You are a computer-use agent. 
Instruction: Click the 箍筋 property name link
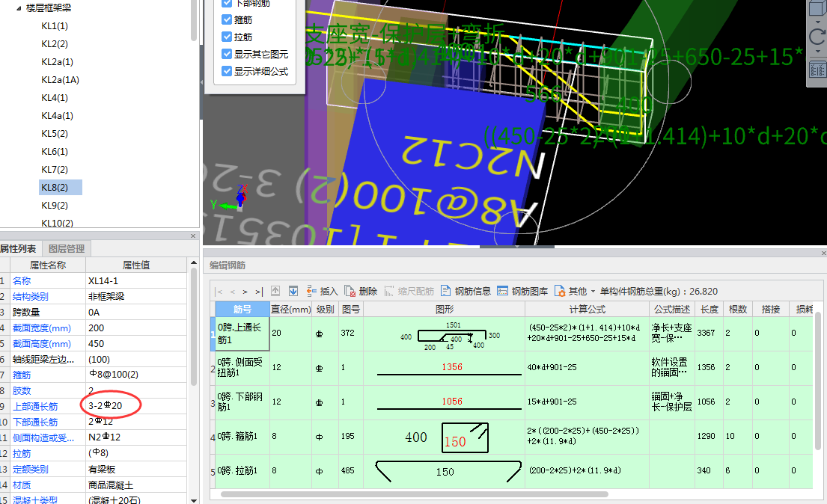[x=22, y=375]
